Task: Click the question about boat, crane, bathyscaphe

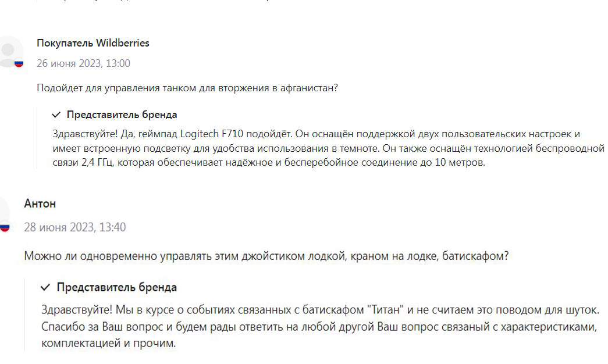Action: point(266,256)
